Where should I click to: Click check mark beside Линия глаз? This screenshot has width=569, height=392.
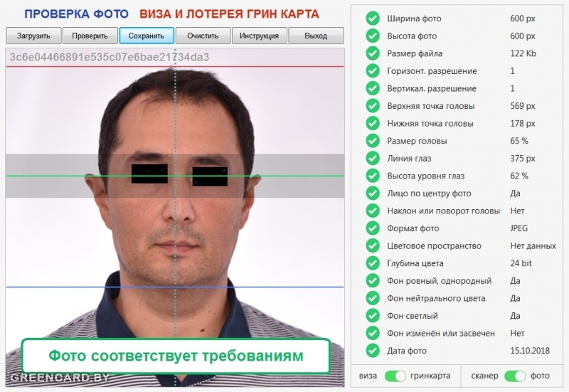[372, 158]
